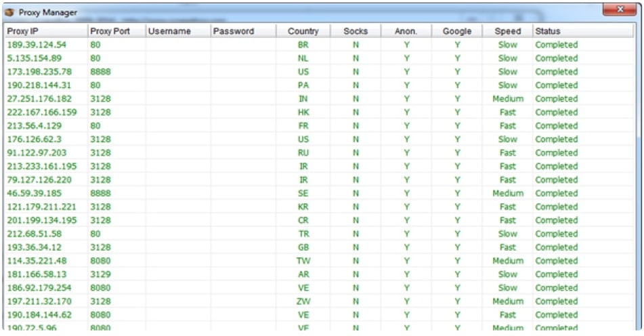Sort by the Socks column header
This screenshot has height=336, width=644.
click(x=356, y=30)
